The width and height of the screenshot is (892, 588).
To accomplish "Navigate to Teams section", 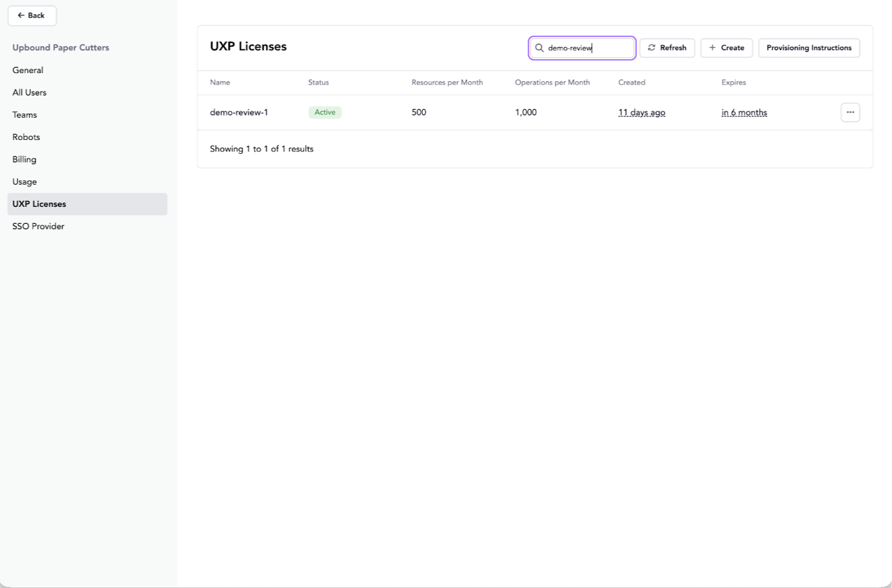I will [25, 115].
